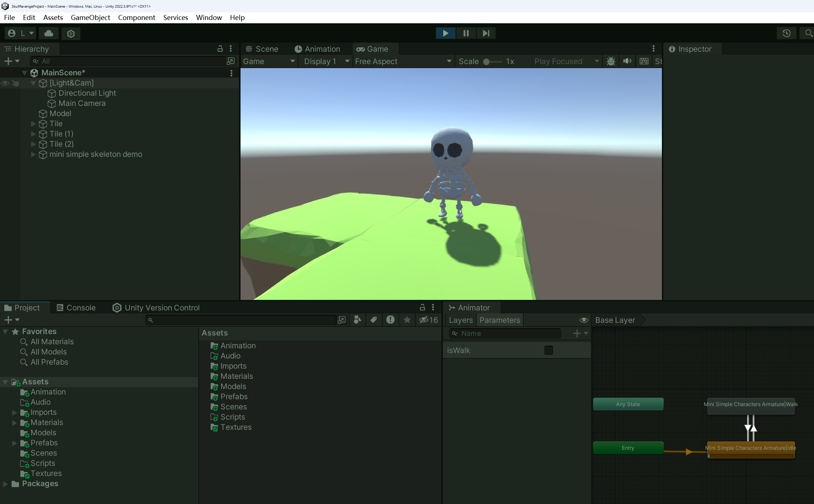Image resolution: width=814 pixels, height=504 pixels.
Task: Click the Pause button
Action: (466, 33)
